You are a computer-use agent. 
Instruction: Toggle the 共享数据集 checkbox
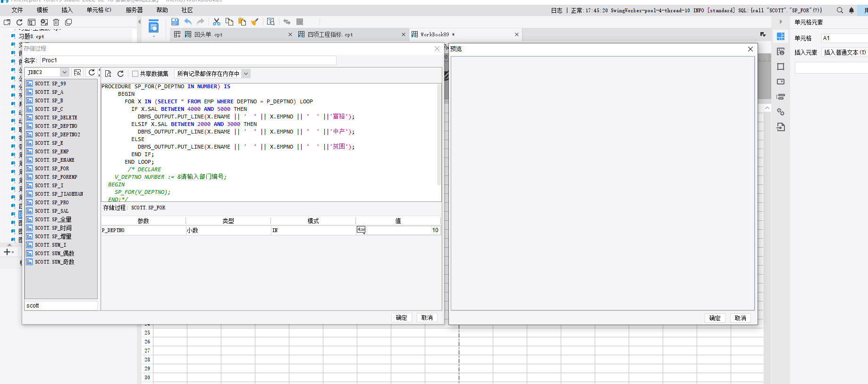[x=135, y=74]
